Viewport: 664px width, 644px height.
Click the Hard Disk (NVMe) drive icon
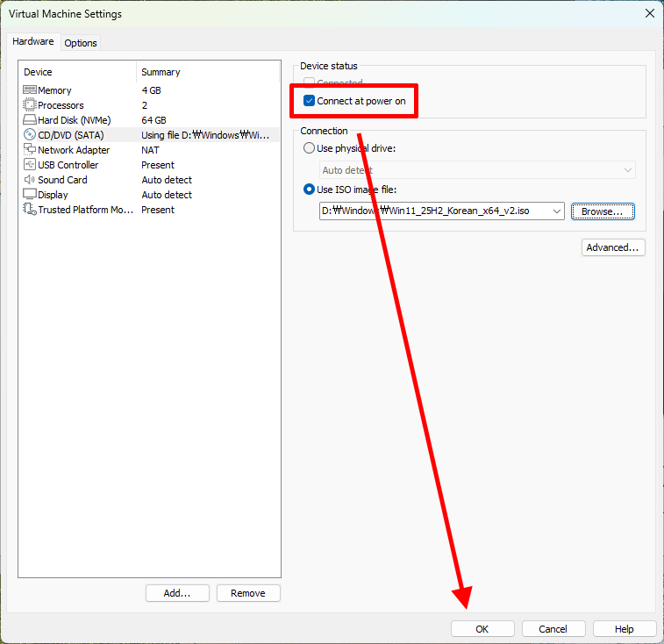pyautogui.click(x=30, y=119)
